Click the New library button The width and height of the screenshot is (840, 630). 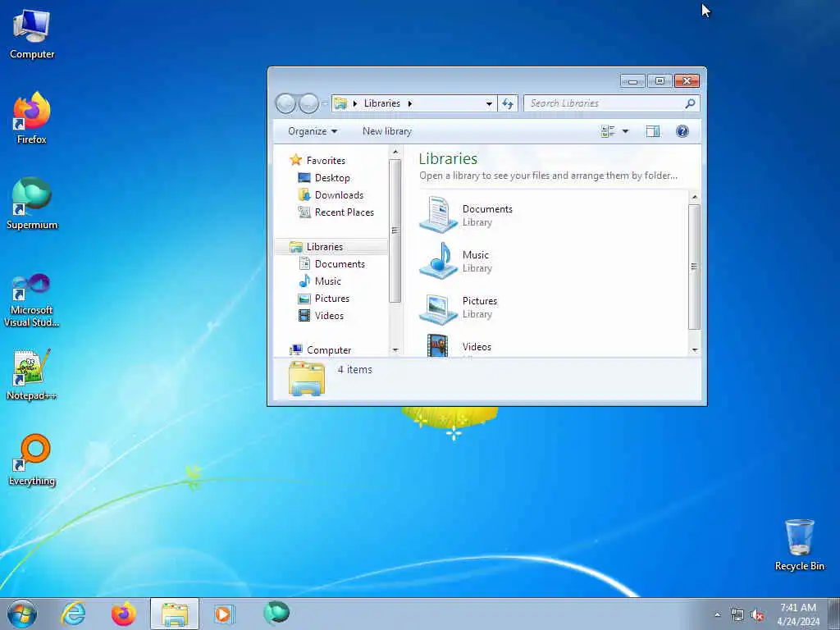click(x=387, y=131)
